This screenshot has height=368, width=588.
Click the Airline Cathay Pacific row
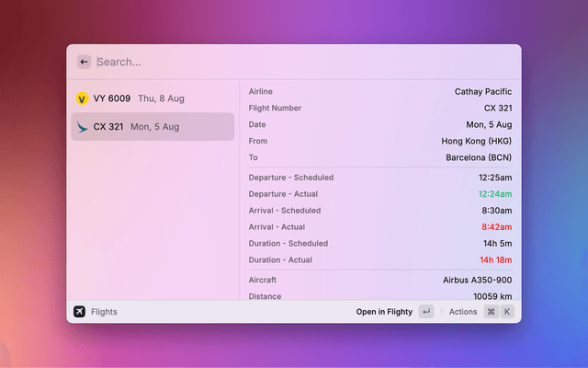380,92
